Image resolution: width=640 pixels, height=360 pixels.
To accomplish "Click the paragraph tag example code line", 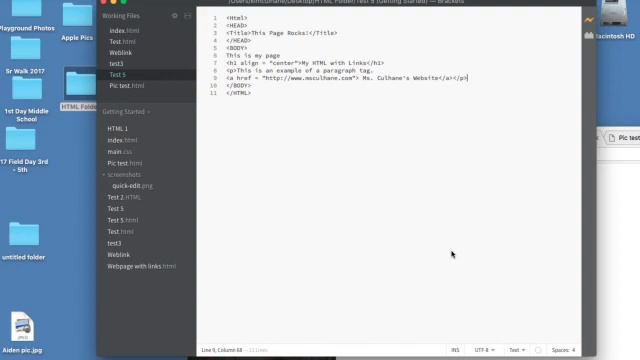I will [300, 71].
